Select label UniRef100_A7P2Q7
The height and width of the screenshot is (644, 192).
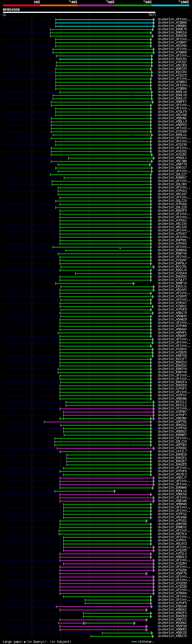click(172, 62)
